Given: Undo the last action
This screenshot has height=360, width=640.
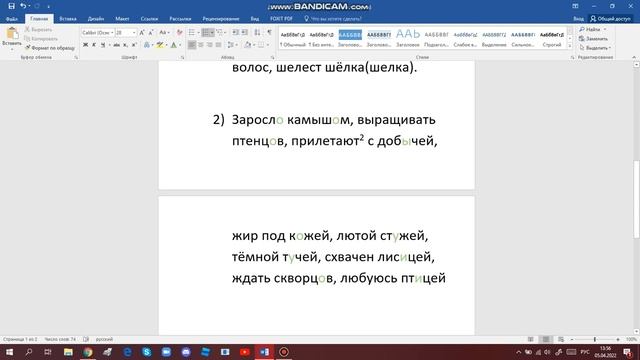Looking at the screenshot, I should [x=23, y=6].
